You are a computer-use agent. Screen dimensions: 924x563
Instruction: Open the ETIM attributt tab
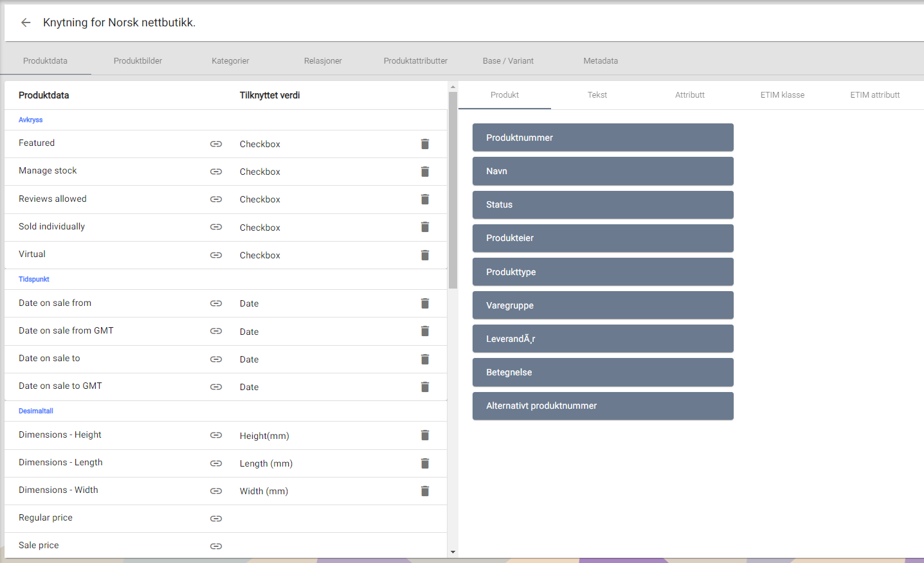875,95
